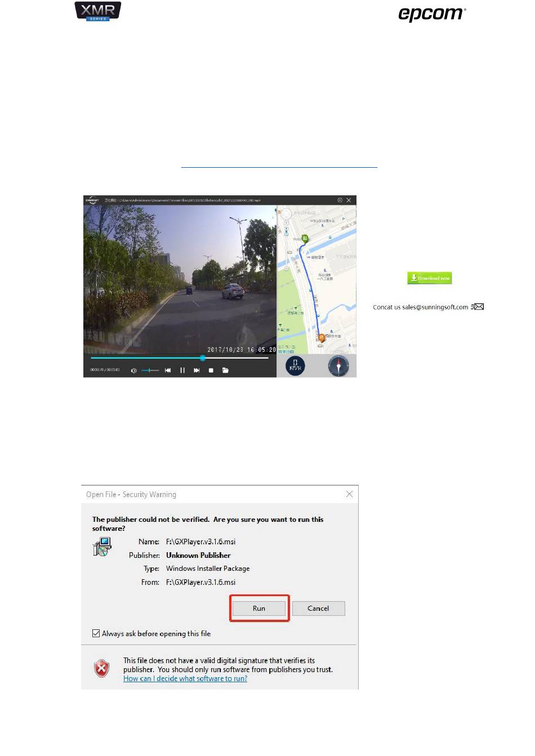The width and height of the screenshot is (535, 756).
Task: Pause the video in the player
Action: tap(182, 370)
